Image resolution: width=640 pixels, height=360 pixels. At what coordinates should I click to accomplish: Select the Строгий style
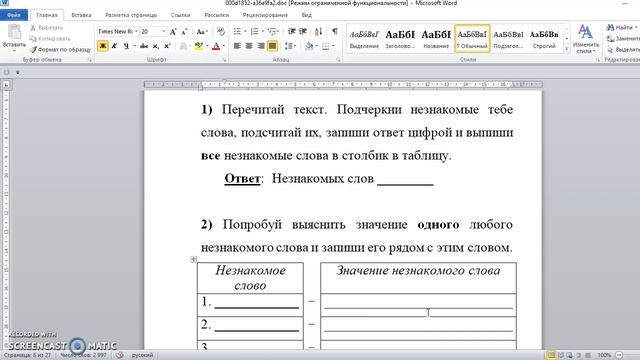click(x=544, y=38)
